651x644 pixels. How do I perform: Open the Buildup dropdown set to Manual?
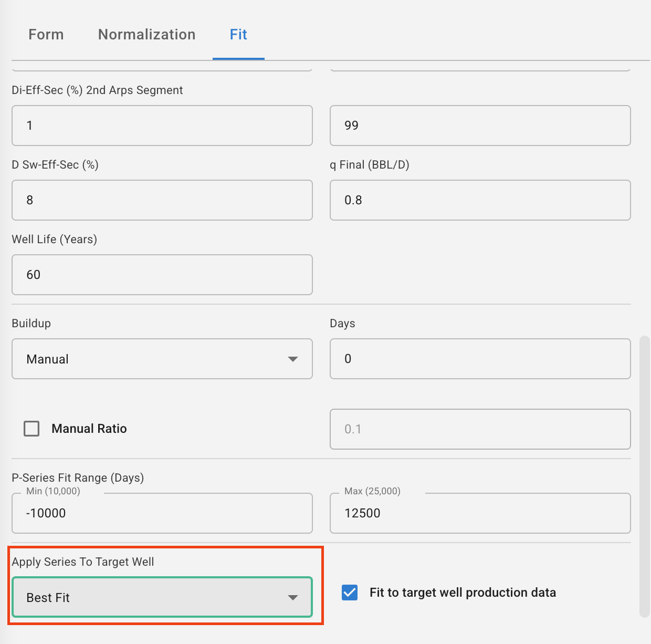click(152, 359)
